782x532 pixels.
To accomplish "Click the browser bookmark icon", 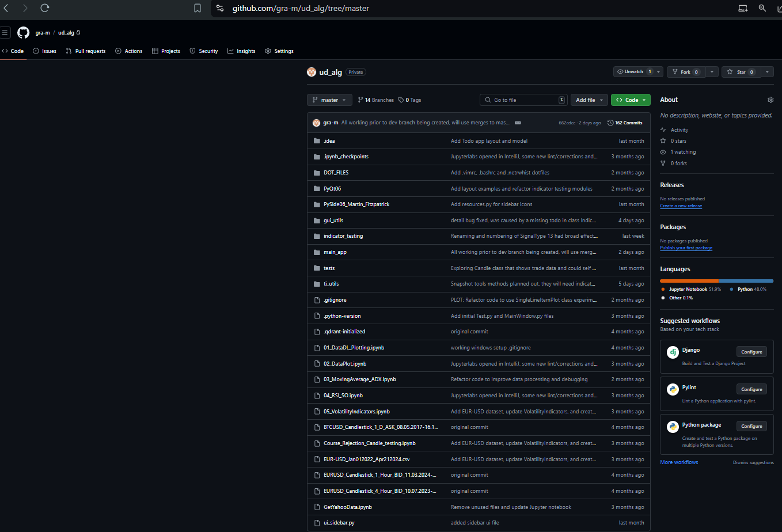I will tap(198, 8).
